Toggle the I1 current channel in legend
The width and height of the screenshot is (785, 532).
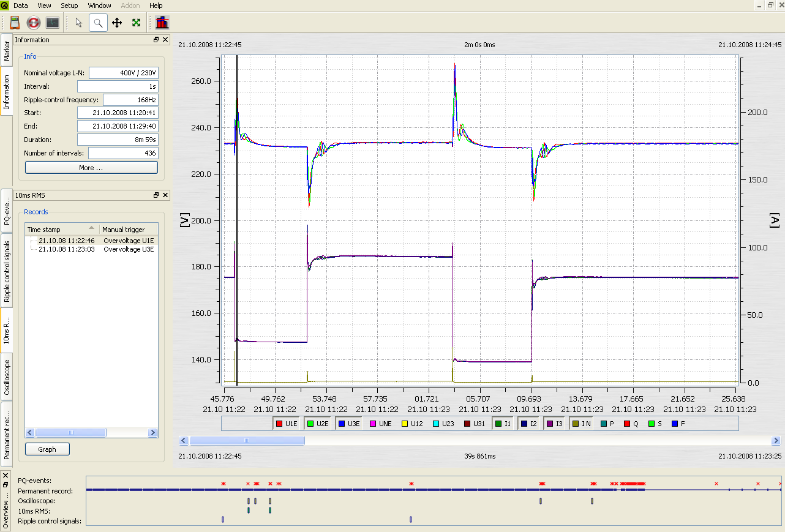tap(503, 424)
